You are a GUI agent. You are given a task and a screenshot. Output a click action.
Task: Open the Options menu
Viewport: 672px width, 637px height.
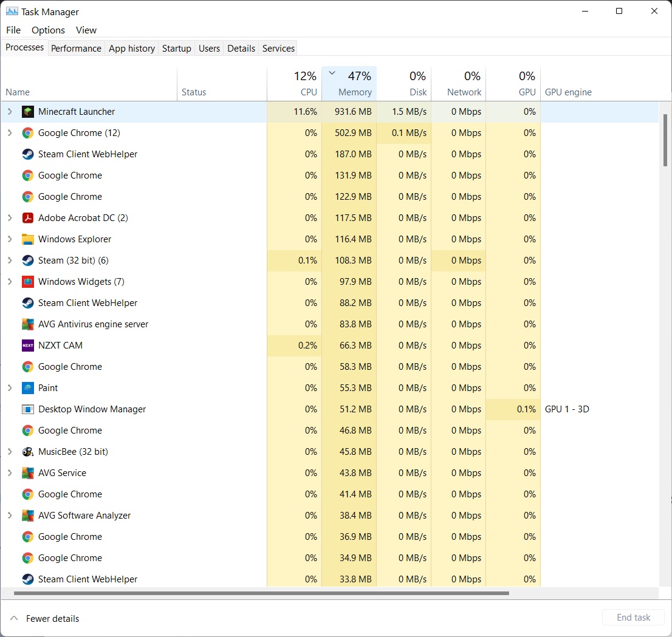(x=48, y=30)
